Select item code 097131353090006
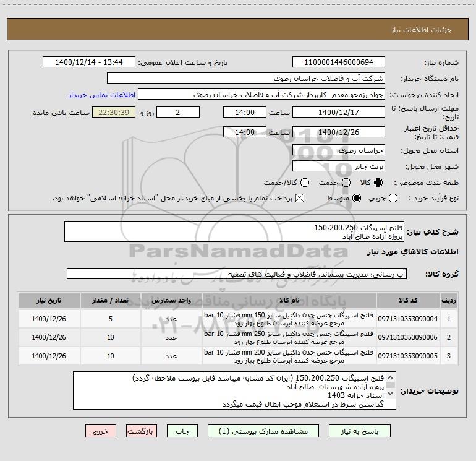 pos(408,337)
